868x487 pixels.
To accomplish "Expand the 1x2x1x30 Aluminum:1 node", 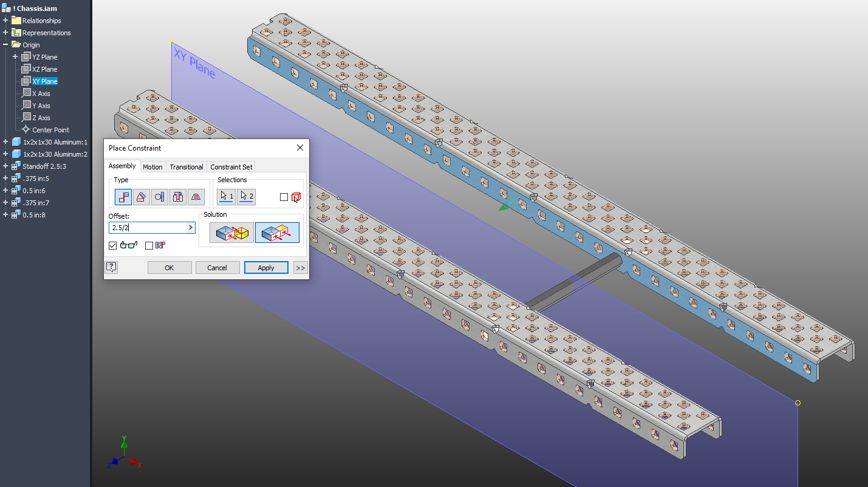I will click(x=5, y=142).
